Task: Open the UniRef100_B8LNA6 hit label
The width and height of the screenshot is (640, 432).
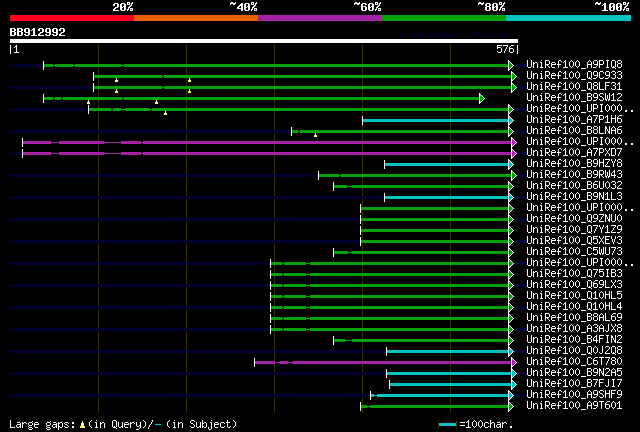Action: point(574,130)
